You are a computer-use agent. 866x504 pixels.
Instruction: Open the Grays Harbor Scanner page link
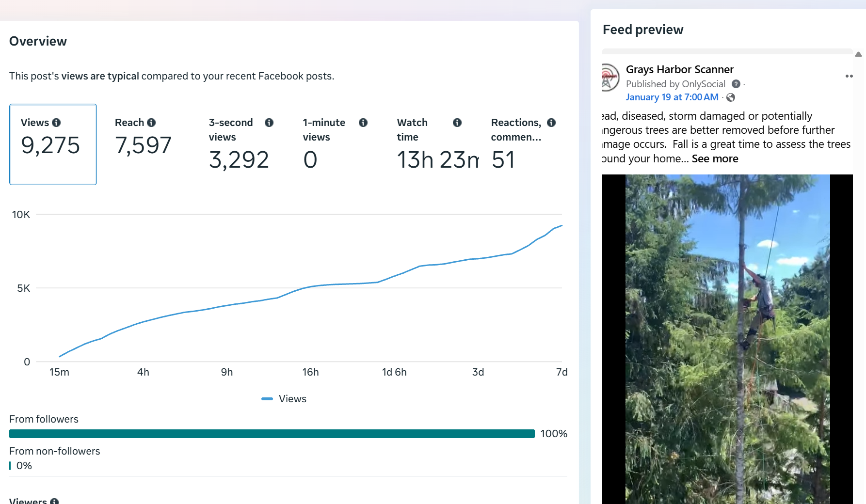pyautogui.click(x=679, y=69)
